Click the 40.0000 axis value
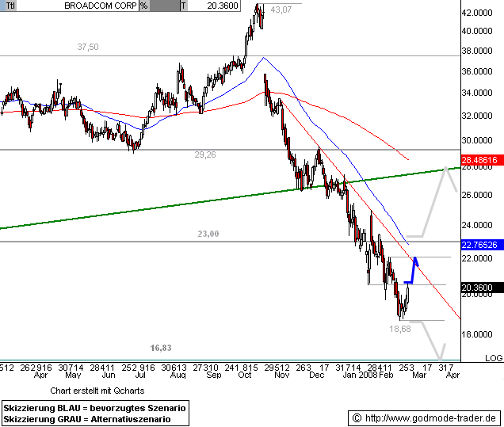This screenshot has height=427, width=504. [477, 31]
